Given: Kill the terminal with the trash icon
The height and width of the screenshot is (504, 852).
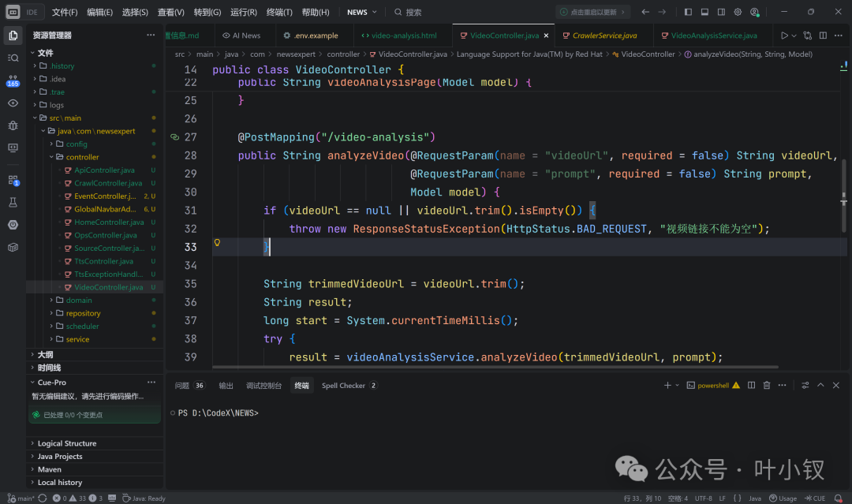Looking at the screenshot, I should click(767, 385).
